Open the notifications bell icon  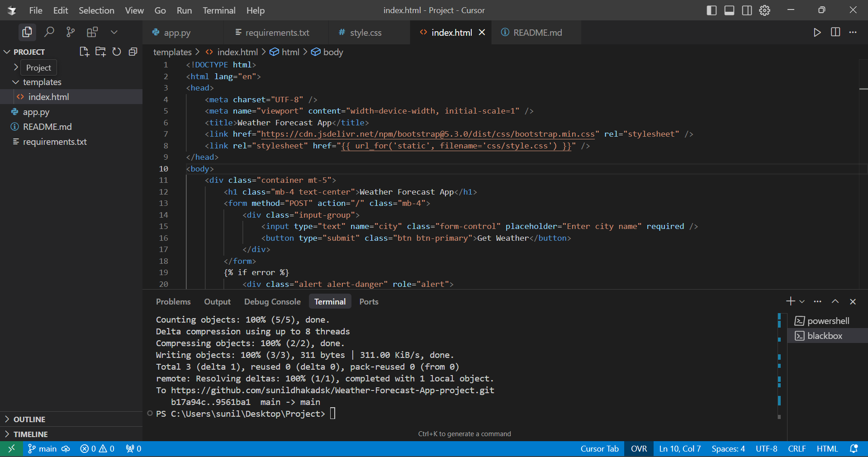[x=854, y=449]
